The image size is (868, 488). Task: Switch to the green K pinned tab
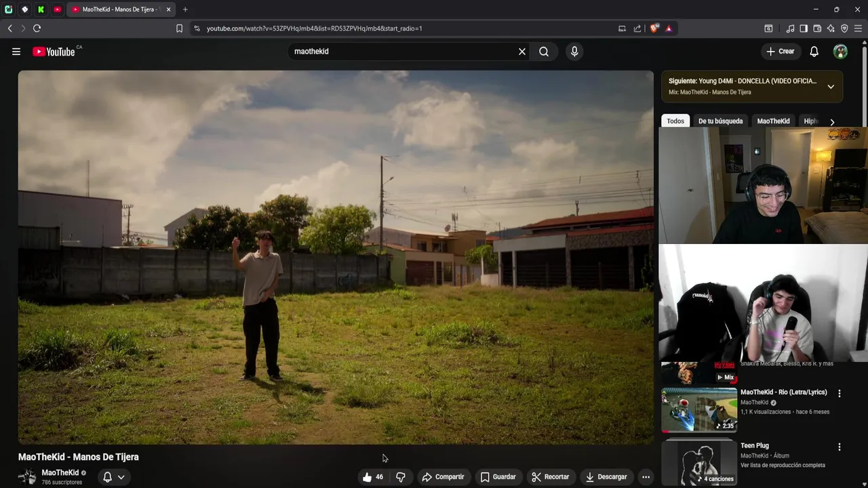click(x=41, y=9)
